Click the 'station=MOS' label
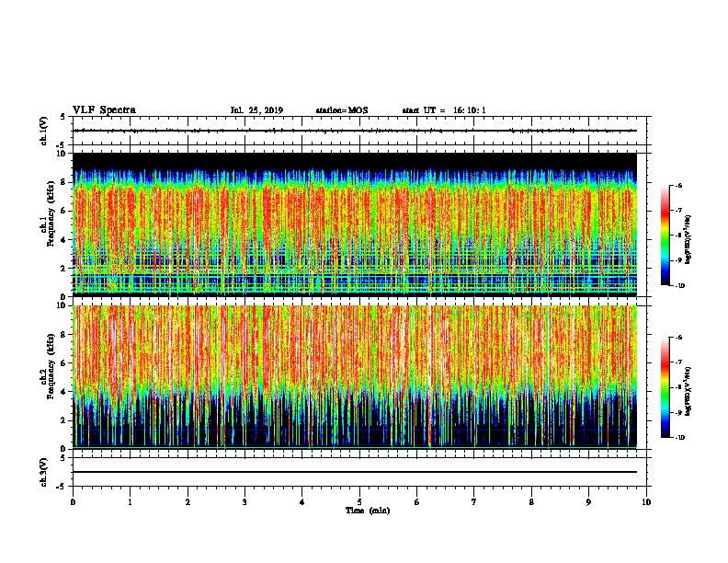This screenshot has width=728, height=563. tap(342, 110)
